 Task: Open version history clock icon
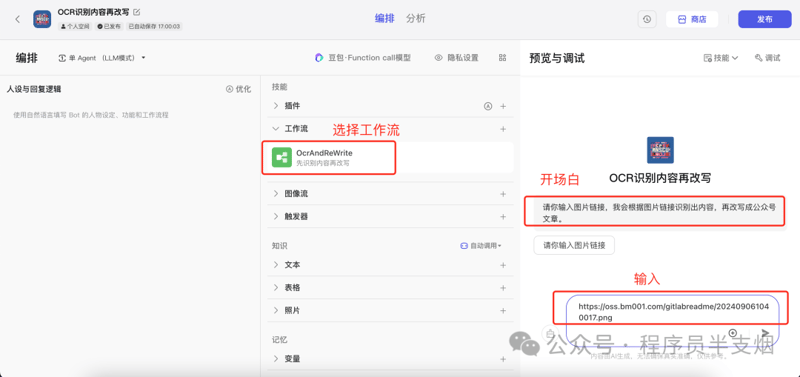[x=647, y=19]
